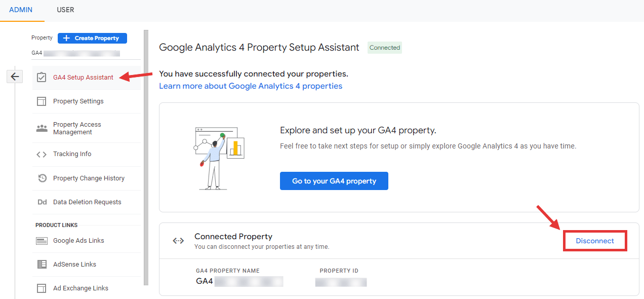Click the plus icon in Create Property
Viewport: 644px width, 299px height.
pyautogui.click(x=66, y=38)
